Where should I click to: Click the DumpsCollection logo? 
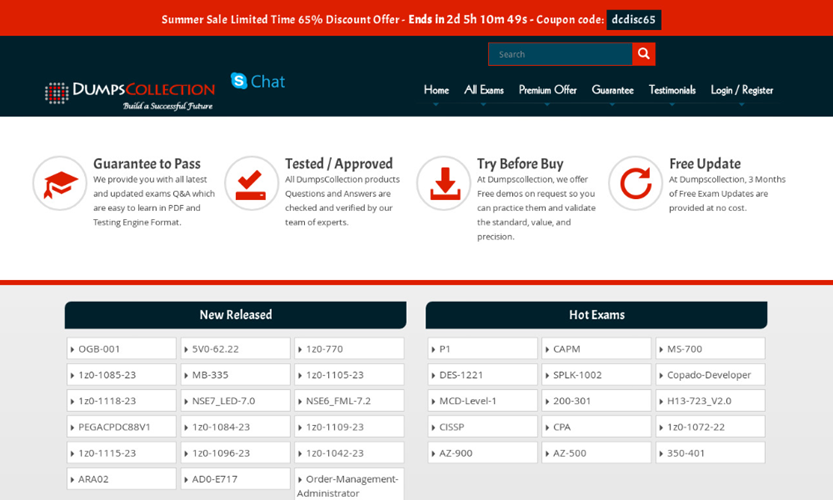[x=130, y=95]
